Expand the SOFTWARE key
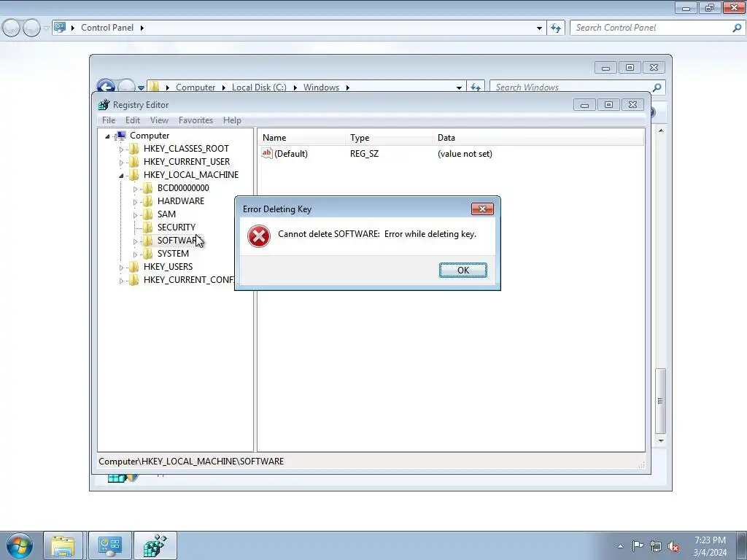Viewport: 747px width, 560px height. [135, 241]
